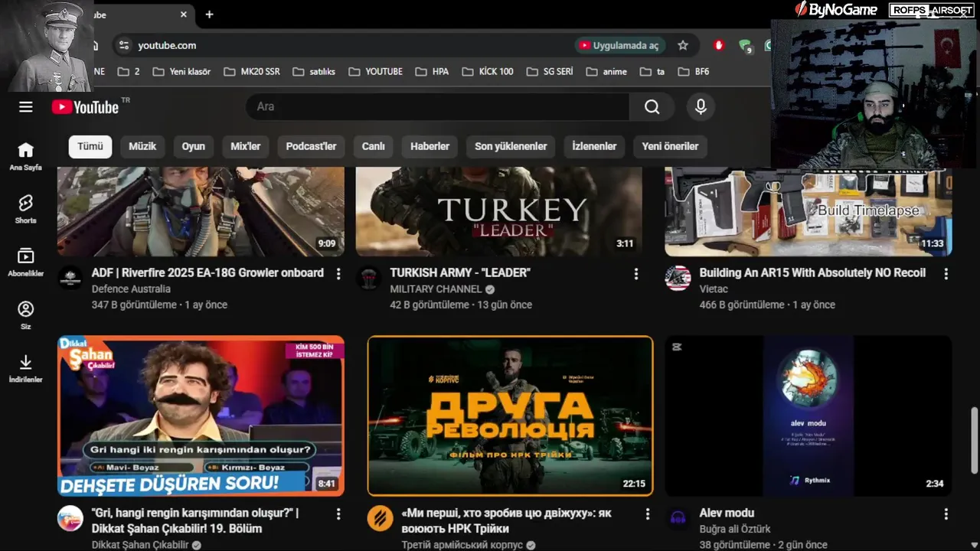Open the HPA bookmark folder
The width and height of the screenshot is (980, 551).
[433, 71]
